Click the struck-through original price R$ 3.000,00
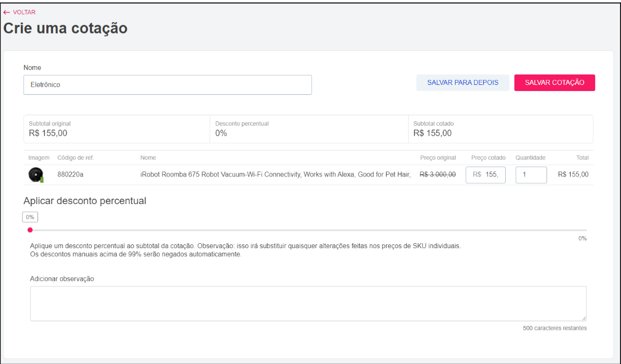 tap(437, 175)
